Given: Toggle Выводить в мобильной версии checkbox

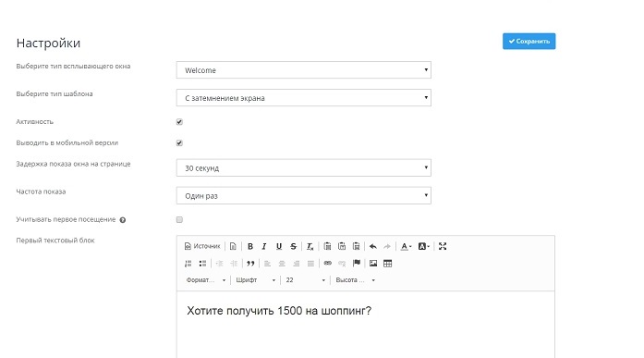Looking at the screenshot, I should (x=179, y=143).
